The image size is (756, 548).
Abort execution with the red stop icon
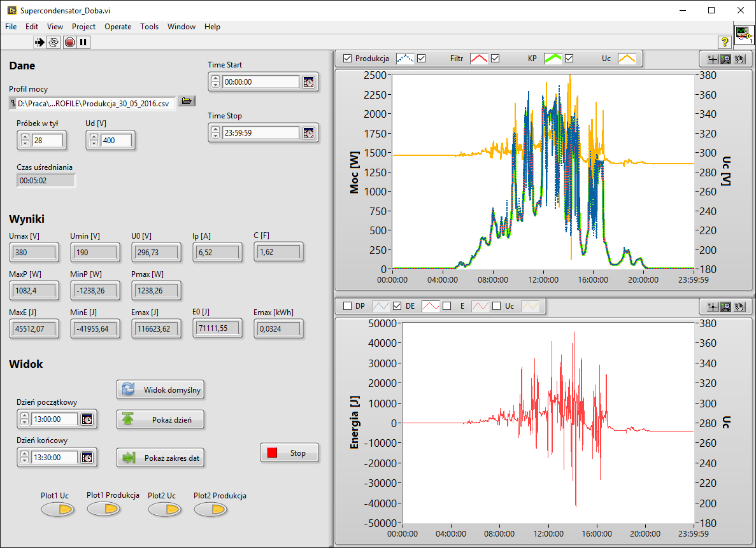(69, 43)
